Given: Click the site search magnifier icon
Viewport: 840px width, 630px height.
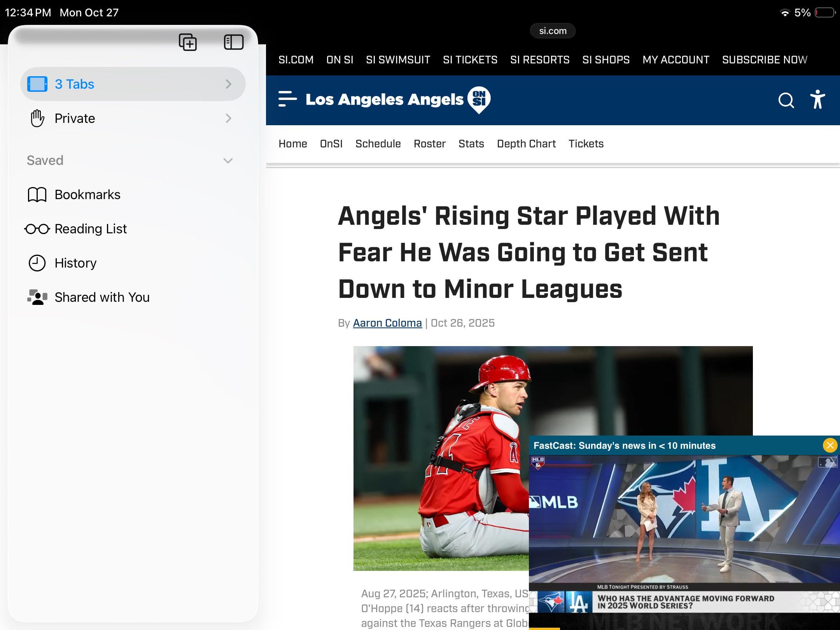Looking at the screenshot, I should tap(786, 100).
